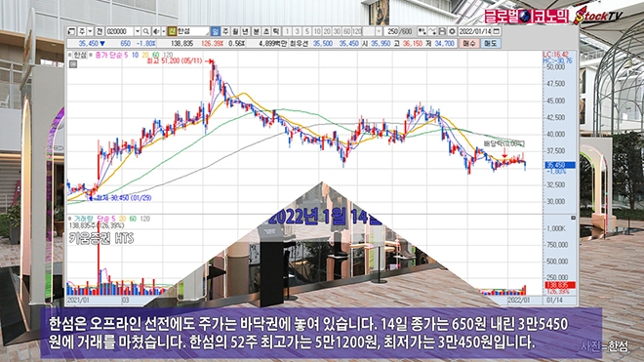Click the chart layout icon at toolbar start

(71, 31)
